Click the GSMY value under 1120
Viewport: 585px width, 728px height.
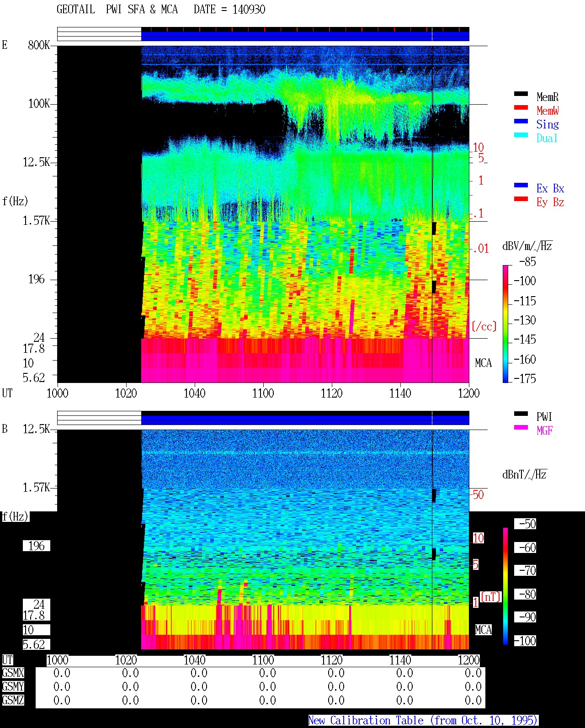[336, 687]
